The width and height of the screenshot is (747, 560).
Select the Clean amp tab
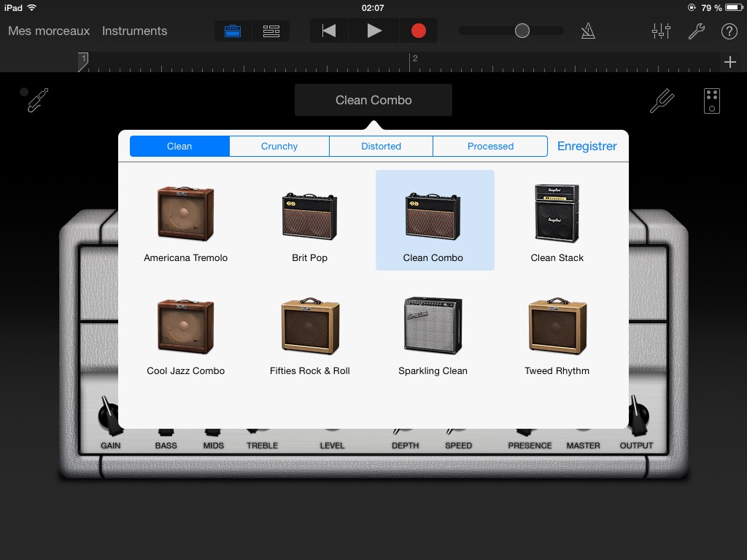click(179, 146)
